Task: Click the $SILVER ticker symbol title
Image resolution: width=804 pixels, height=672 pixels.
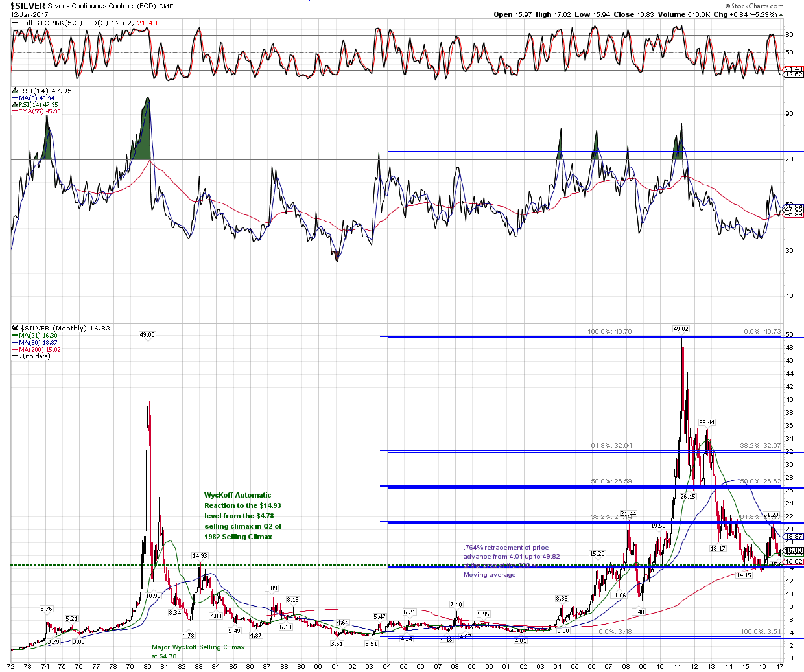Action: (x=28, y=6)
